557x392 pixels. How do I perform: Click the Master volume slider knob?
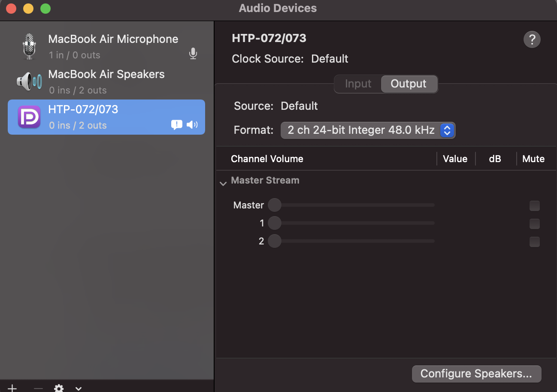275,205
